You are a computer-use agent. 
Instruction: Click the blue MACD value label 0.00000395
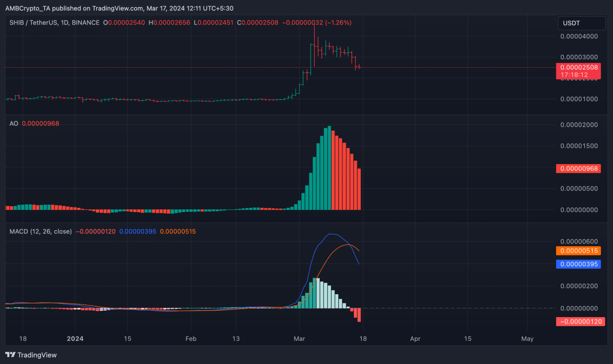coord(578,264)
